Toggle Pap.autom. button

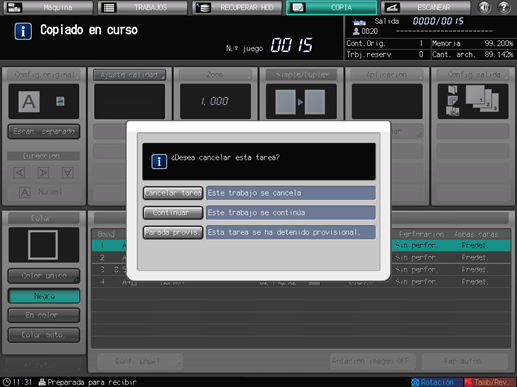coord(465,361)
